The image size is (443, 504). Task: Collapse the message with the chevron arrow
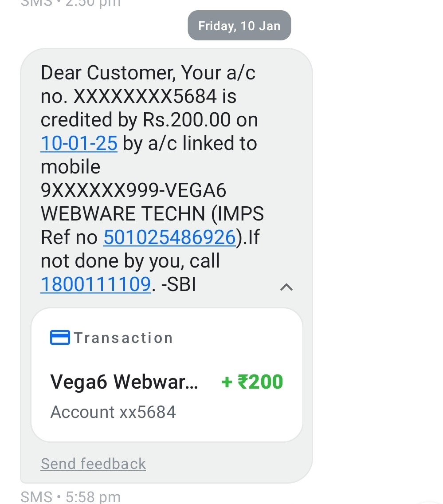click(x=286, y=287)
